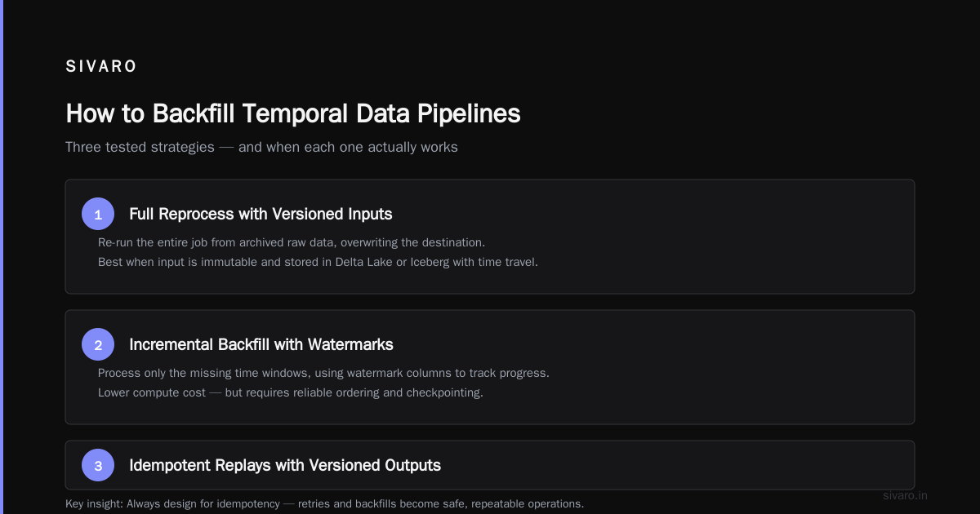Click the purple number 3 badge
Image resolution: width=980 pixels, height=514 pixels.
point(98,465)
